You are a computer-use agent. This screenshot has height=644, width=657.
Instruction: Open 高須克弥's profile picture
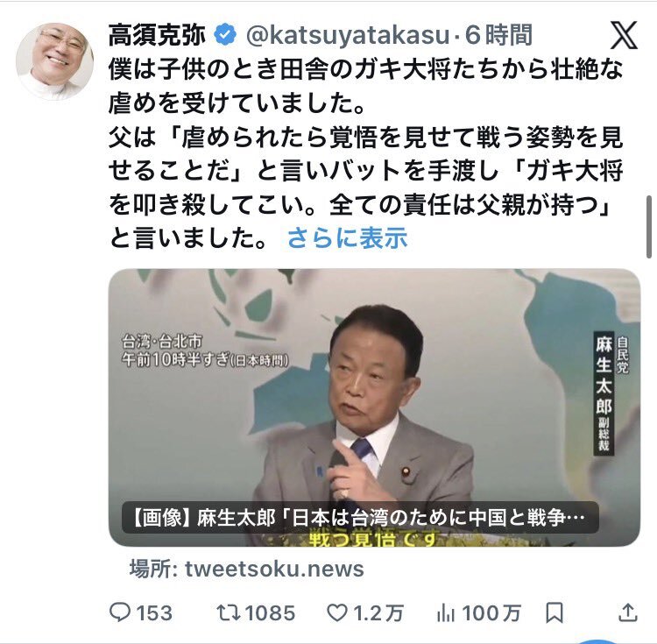click(54, 61)
